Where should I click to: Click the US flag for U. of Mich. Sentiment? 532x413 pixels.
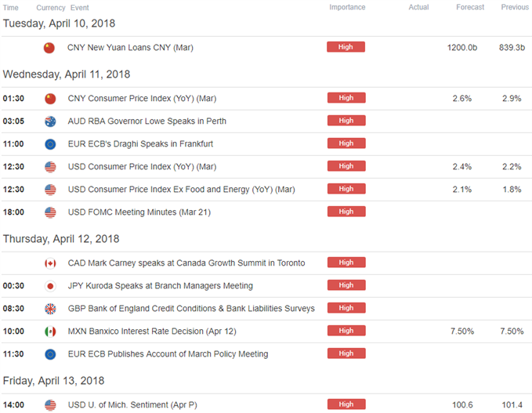point(50,405)
